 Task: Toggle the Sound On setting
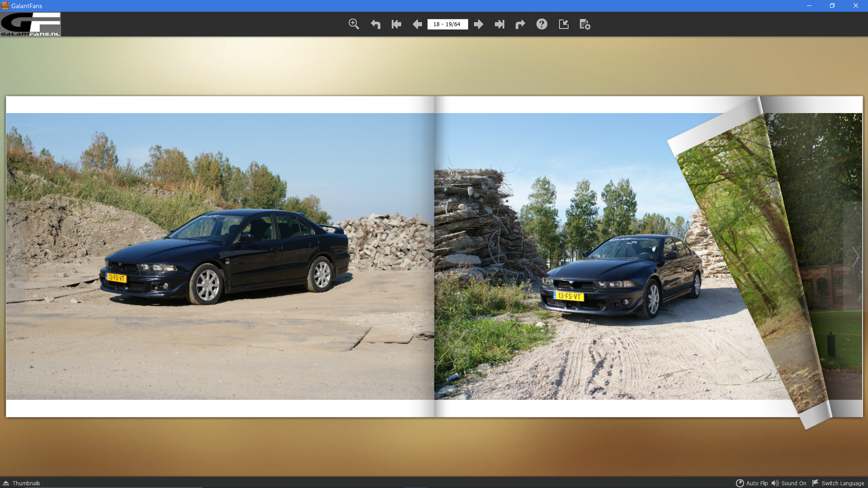click(x=789, y=483)
